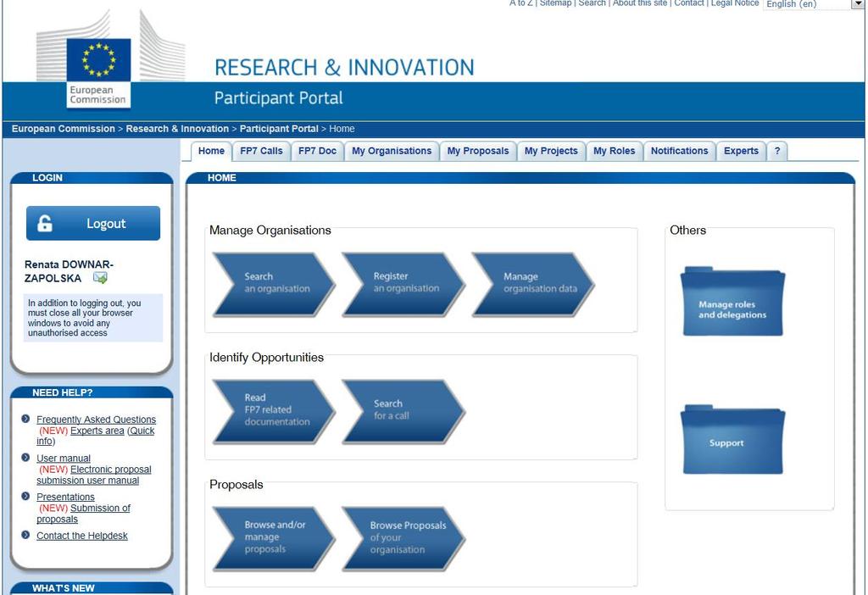
Task: Open the User manual link
Action: pyautogui.click(x=64, y=459)
